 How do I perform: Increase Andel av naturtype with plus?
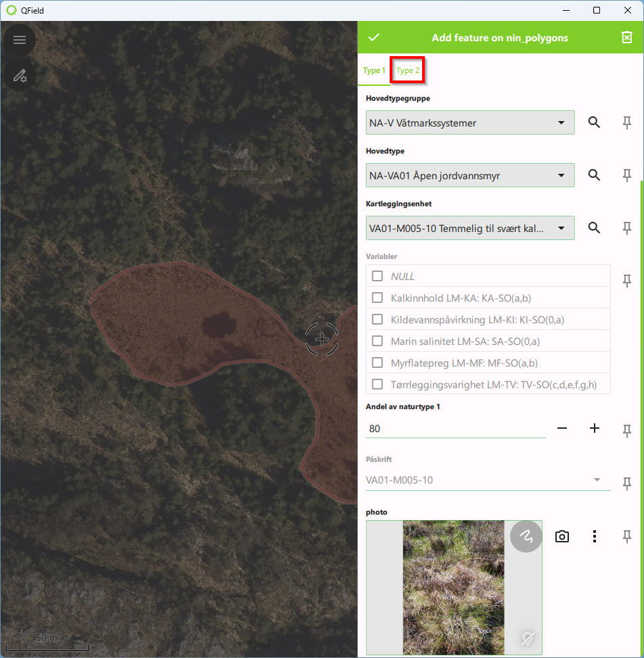594,428
